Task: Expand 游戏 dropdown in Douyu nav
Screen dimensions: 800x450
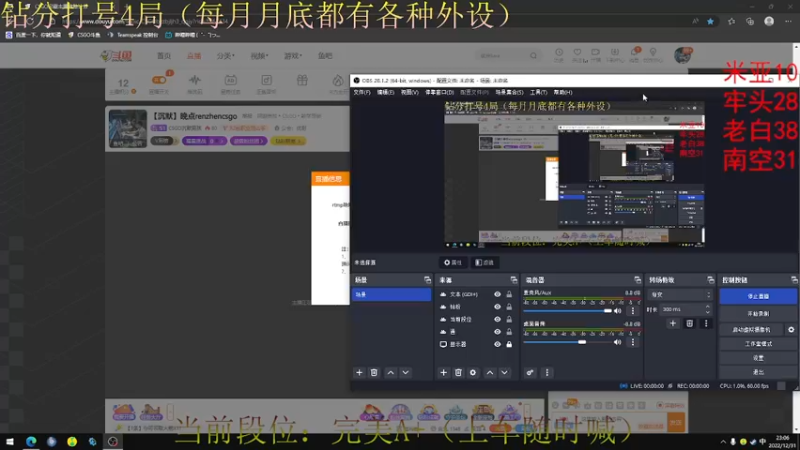Action: pyautogui.click(x=293, y=56)
